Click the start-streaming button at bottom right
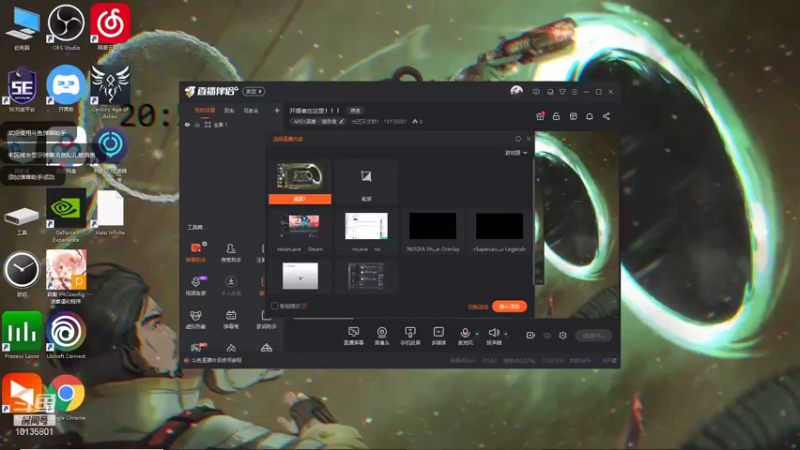 point(593,335)
